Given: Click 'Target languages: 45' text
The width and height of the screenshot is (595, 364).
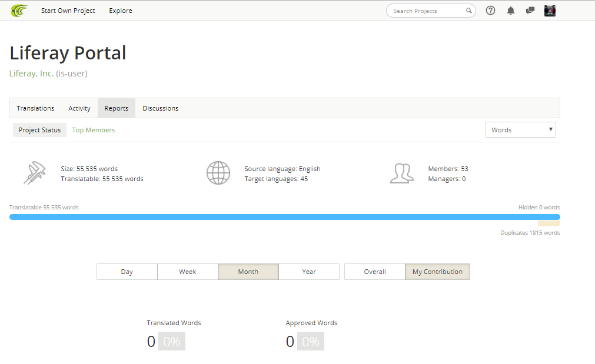Looking at the screenshot, I should (276, 179).
